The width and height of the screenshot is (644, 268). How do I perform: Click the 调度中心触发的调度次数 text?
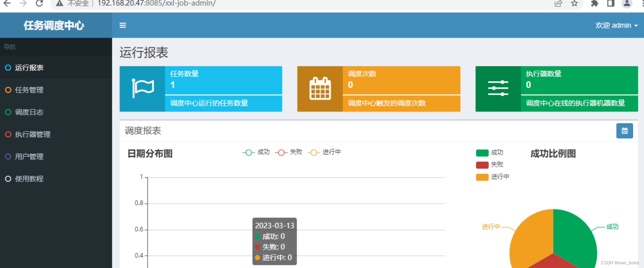pyautogui.click(x=387, y=103)
